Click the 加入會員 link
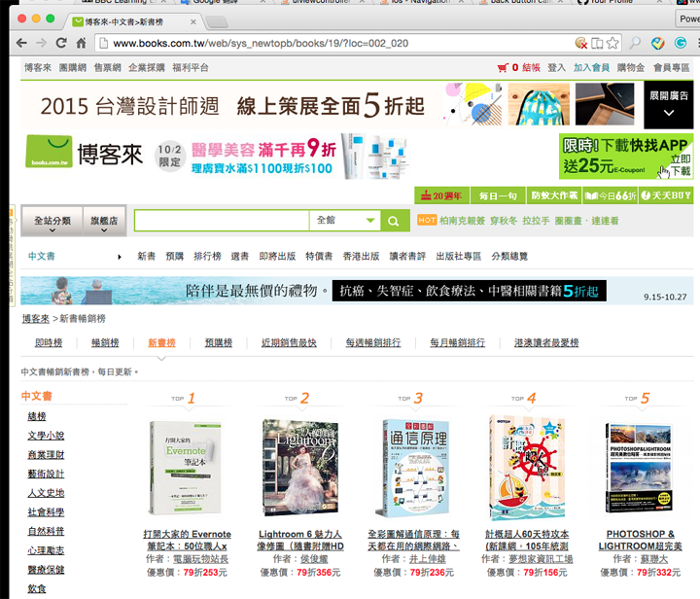The height and width of the screenshot is (599, 700). pos(591,67)
